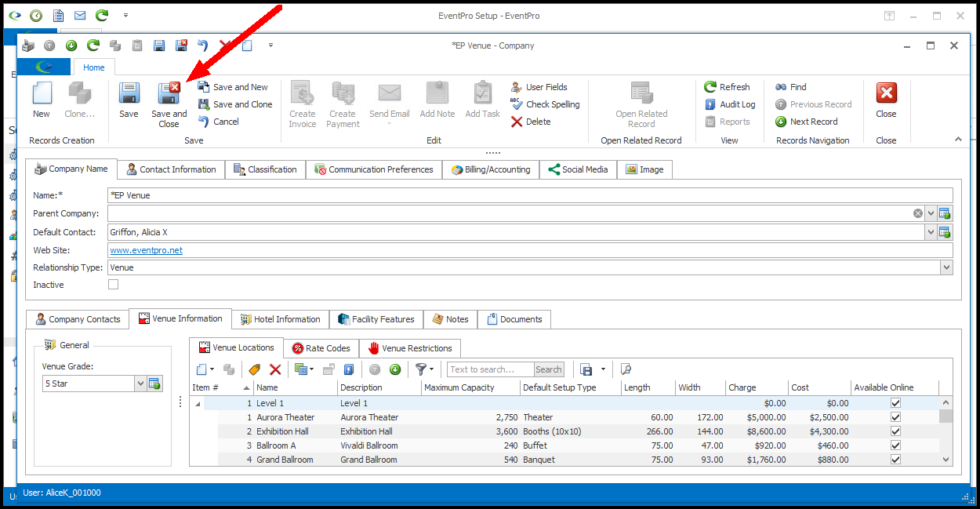Sort by Maximum Capacity column header
The width and height of the screenshot is (980, 509).
click(x=470, y=387)
